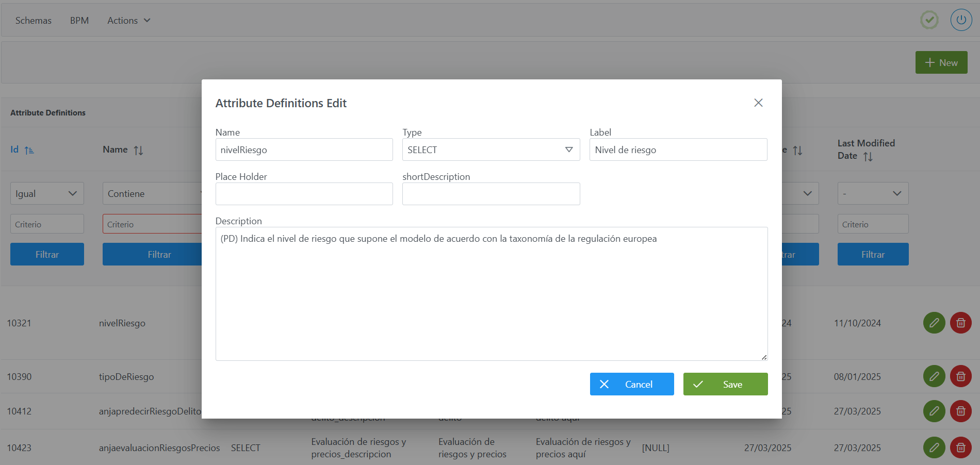The height and width of the screenshot is (465, 980).
Task: Click edit pencil for row 10390
Action: [934, 376]
